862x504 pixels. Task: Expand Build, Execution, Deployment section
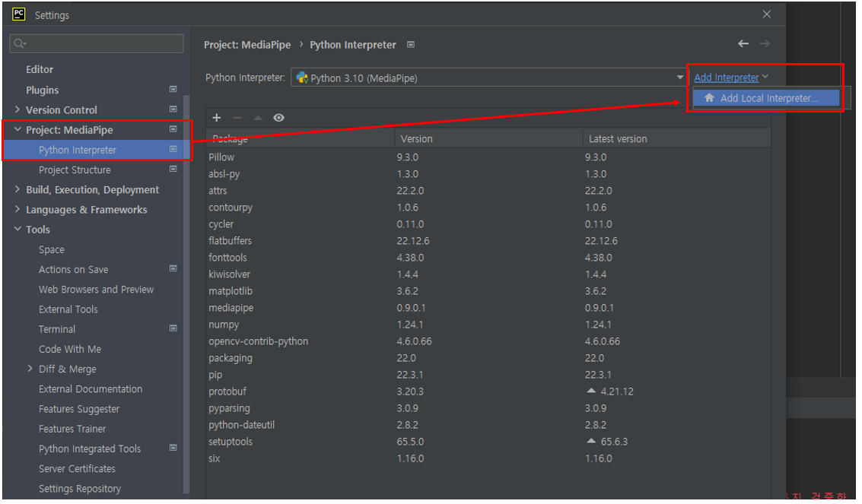coord(17,189)
